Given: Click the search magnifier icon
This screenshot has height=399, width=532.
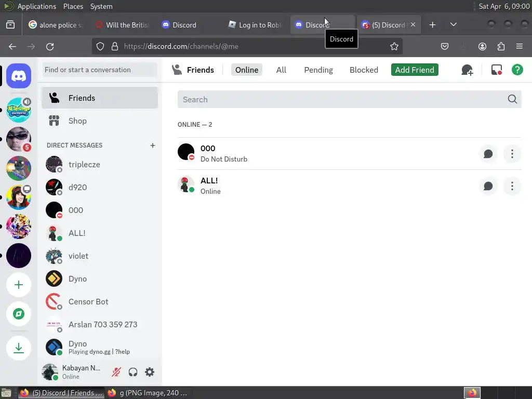Looking at the screenshot, I should click(x=512, y=99).
